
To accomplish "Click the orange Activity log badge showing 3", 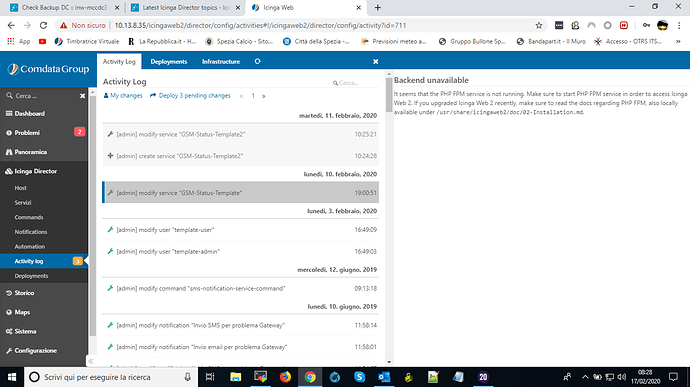I will (77, 261).
